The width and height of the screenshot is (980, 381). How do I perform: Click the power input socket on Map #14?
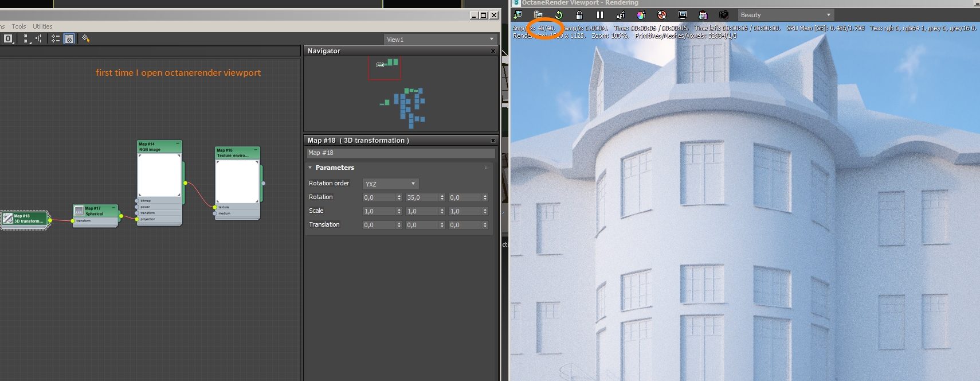(x=137, y=207)
